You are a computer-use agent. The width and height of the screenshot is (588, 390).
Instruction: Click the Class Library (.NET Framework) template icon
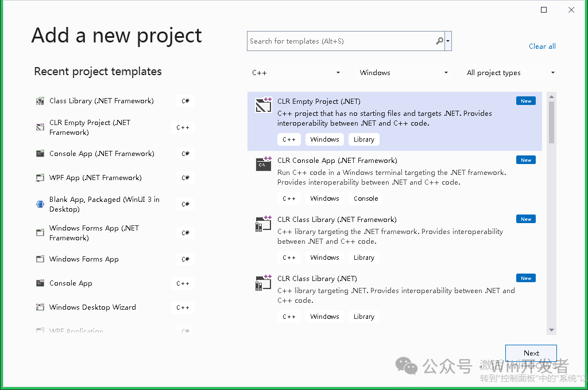click(x=40, y=101)
